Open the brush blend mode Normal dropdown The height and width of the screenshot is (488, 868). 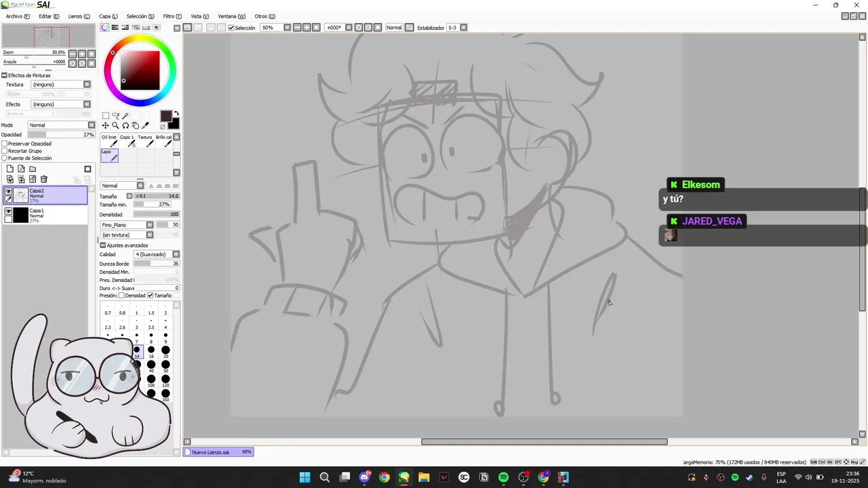pos(140,186)
